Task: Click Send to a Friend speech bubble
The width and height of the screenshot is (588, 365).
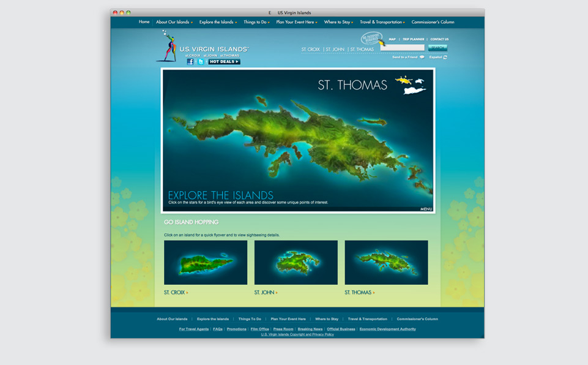Action: 422,57
